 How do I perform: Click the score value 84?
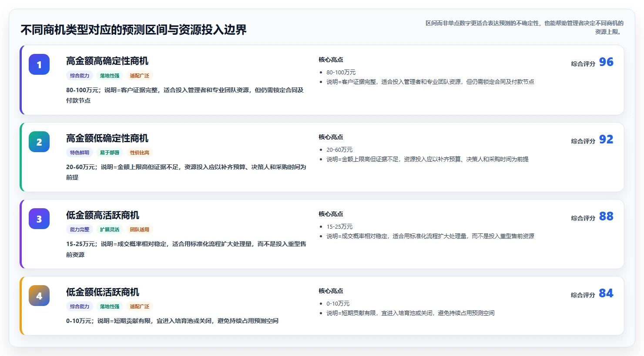(x=606, y=293)
